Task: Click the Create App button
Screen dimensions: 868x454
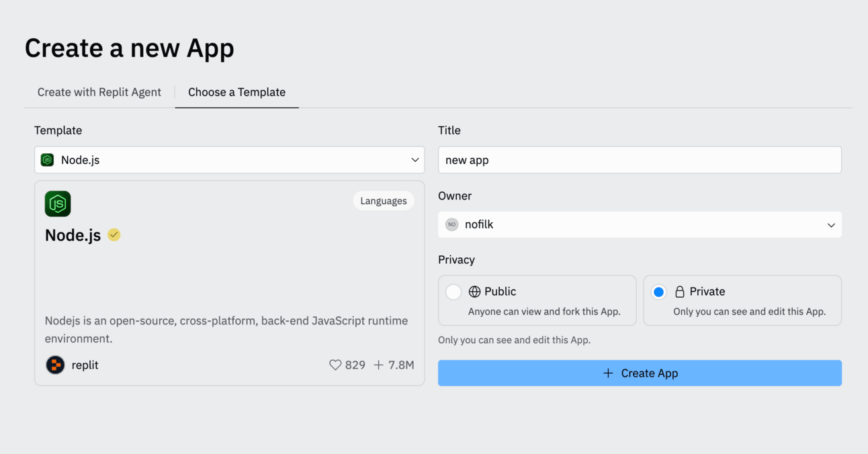Action: pos(640,373)
